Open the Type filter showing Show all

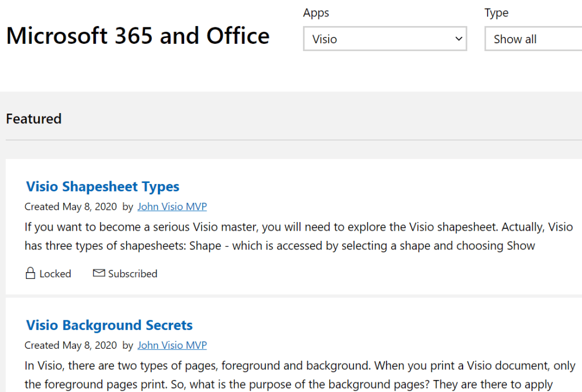click(533, 39)
